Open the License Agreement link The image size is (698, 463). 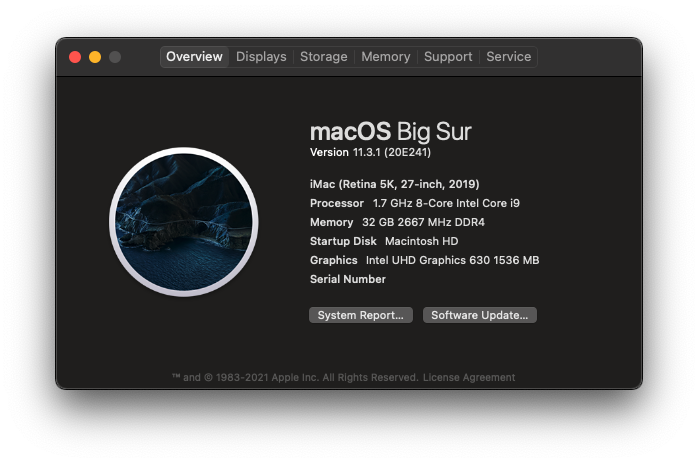[469, 378]
